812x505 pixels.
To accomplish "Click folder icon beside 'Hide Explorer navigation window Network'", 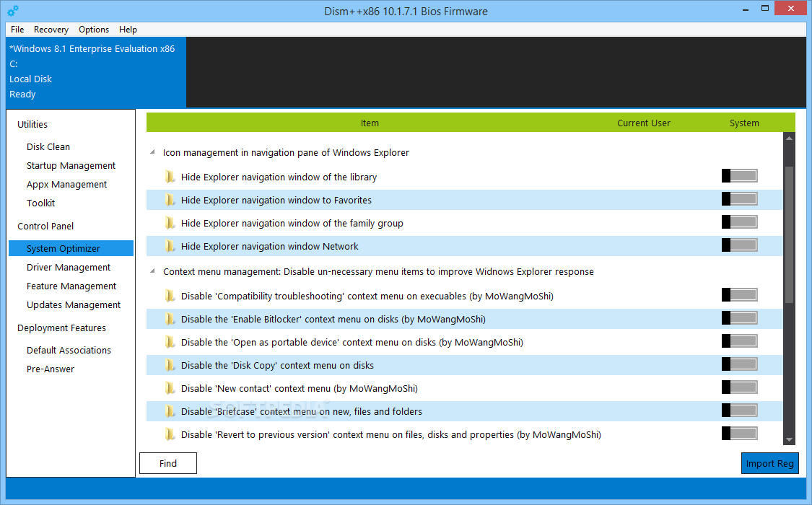I will click(170, 246).
